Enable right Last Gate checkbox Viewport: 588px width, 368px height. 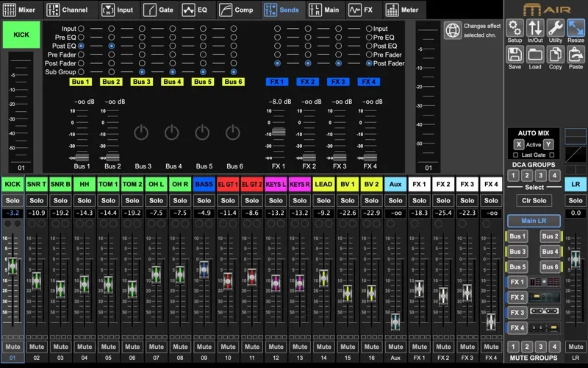[x=552, y=155]
